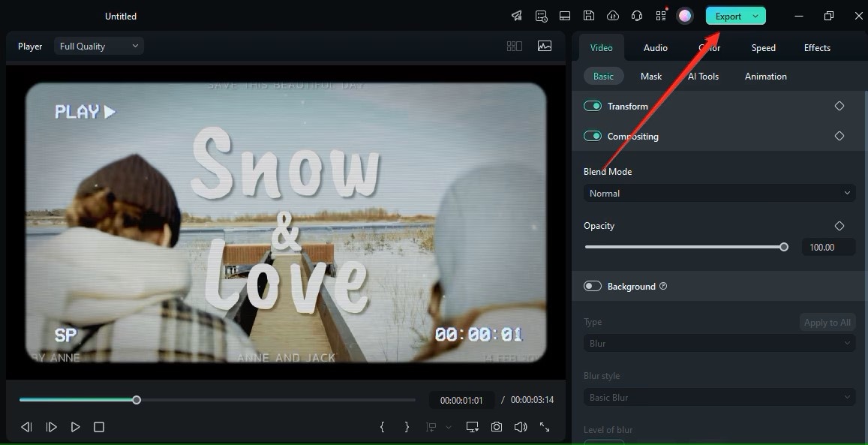The image size is (868, 445).
Task: Take a snapshot with camera icon
Action: pyautogui.click(x=497, y=427)
